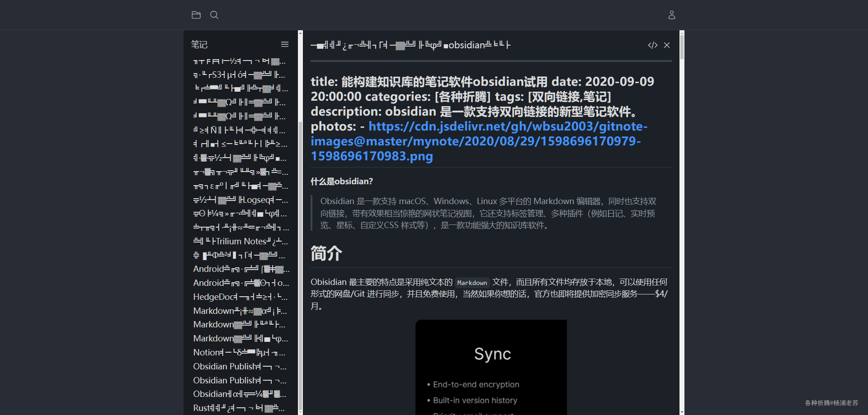Open the user account icon
Image resolution: width=868 pixels, height=415 pixels.
(672, 15)
